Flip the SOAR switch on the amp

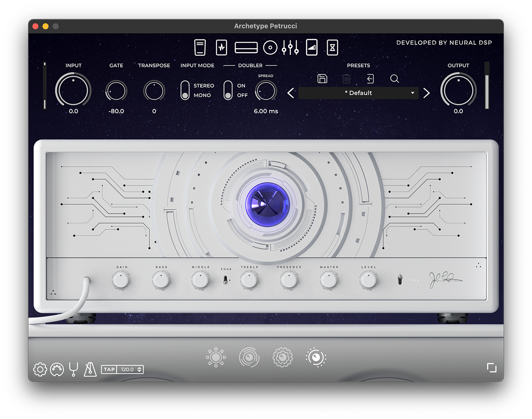[226, 280]
